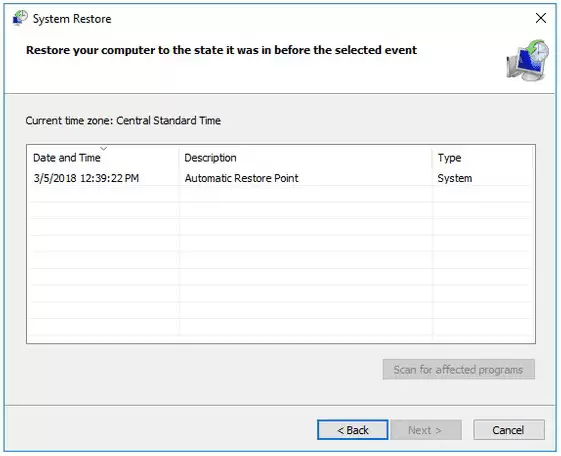The image size is (561, 456).
Task: Click the System Restore window title text
Action: pyautogui.click(x=72, y=19)
